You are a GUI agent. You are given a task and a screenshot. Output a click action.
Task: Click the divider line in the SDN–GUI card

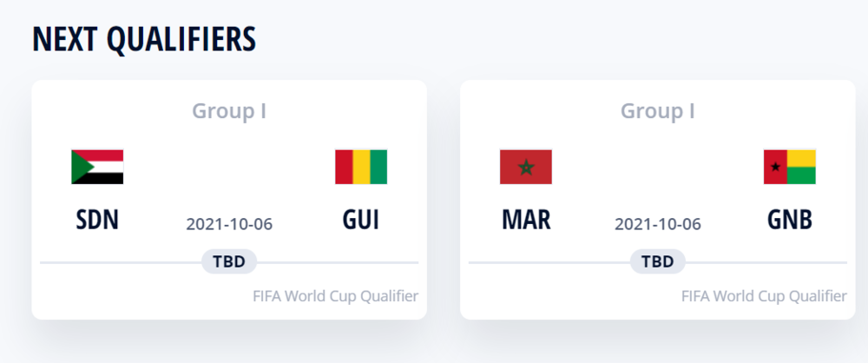pyautogui.click(x=122, y=261)
